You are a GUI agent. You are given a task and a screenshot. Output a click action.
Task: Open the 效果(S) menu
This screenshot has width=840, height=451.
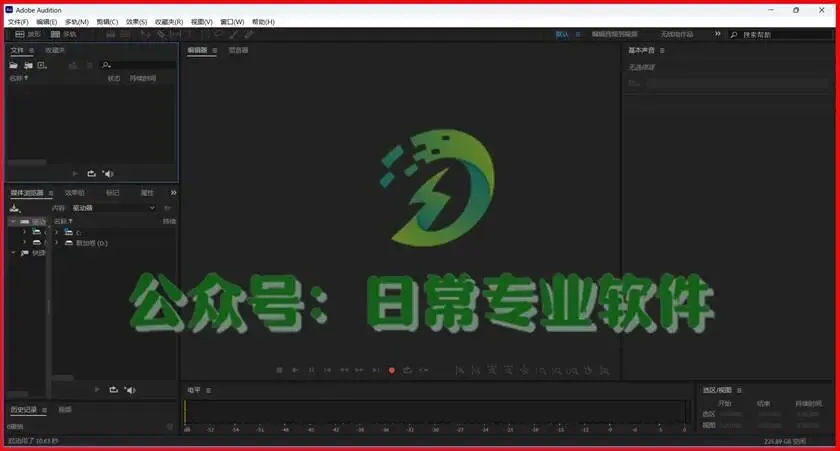(x=136, y=22)
